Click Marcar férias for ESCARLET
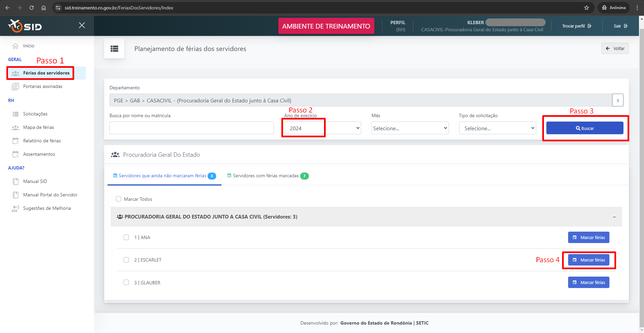644x333 pixels. 588,260
